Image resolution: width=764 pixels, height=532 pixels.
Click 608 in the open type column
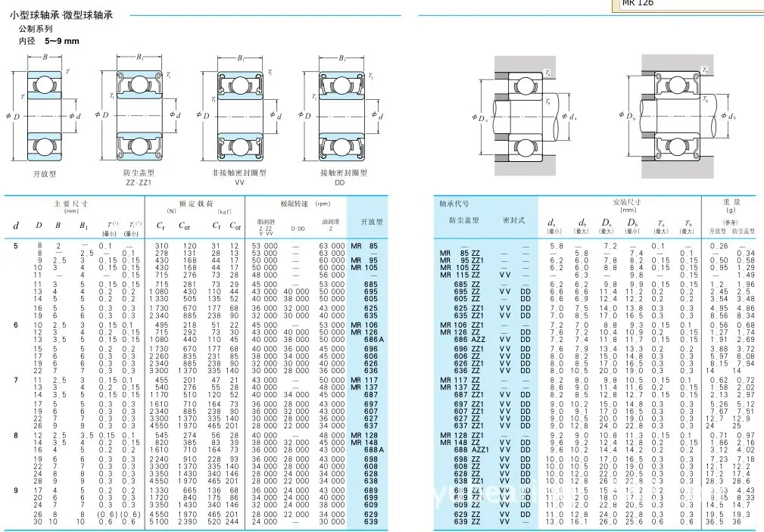pyautogui.click(x=371, y=466)
